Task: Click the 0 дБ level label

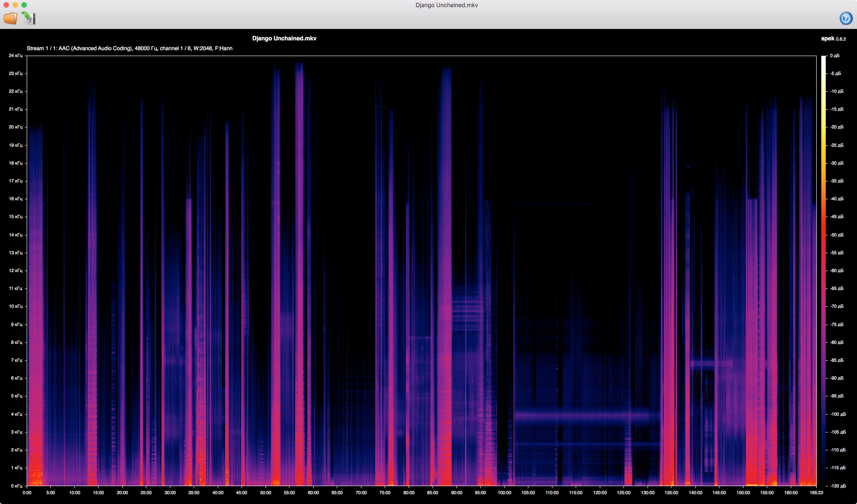Action: pos(834,55)
